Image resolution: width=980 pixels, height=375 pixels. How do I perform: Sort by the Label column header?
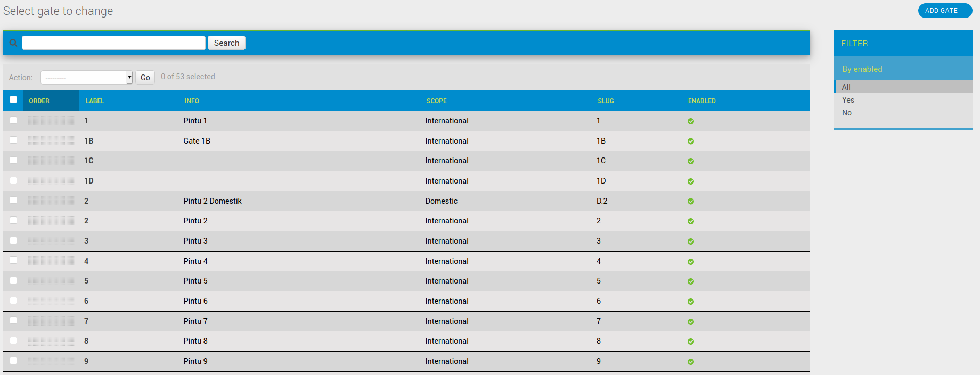95,101
